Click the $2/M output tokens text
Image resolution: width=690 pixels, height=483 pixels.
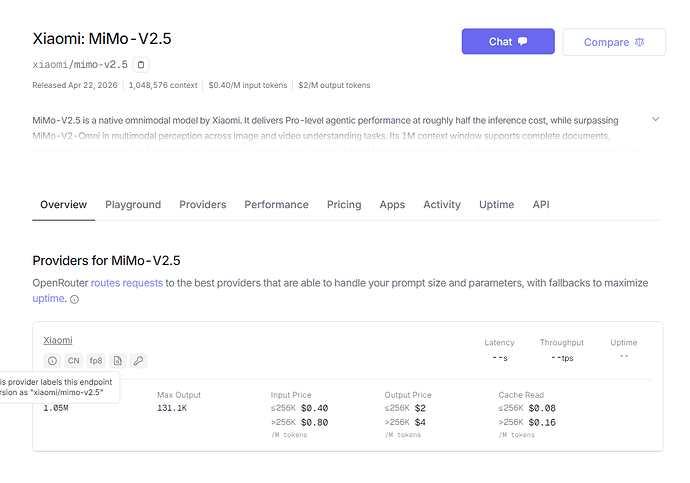334,85
